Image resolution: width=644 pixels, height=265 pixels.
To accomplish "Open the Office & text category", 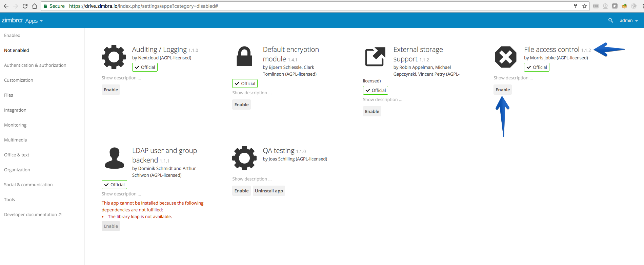I will click(17, 155).
